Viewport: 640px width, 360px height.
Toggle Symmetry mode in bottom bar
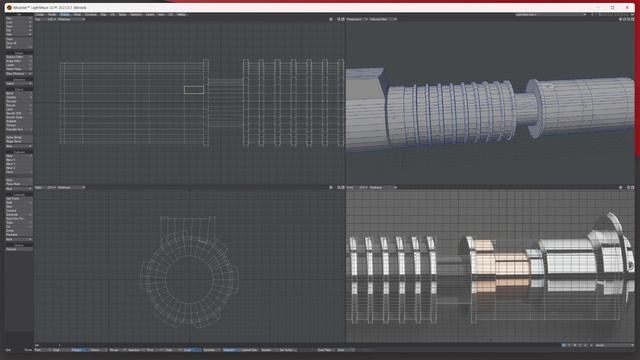(x=211, y=350)
